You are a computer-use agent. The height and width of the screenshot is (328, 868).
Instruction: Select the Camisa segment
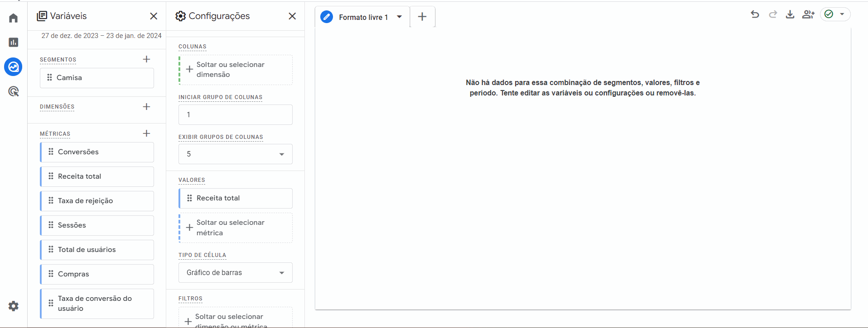click(x=97, y=78)
